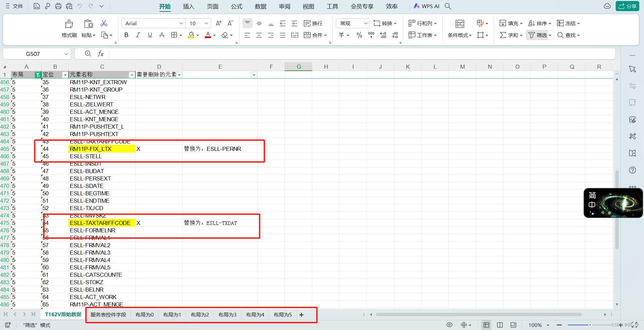Expand the Merge (合并) dropdown
The image size is (644, 330).
325,35
